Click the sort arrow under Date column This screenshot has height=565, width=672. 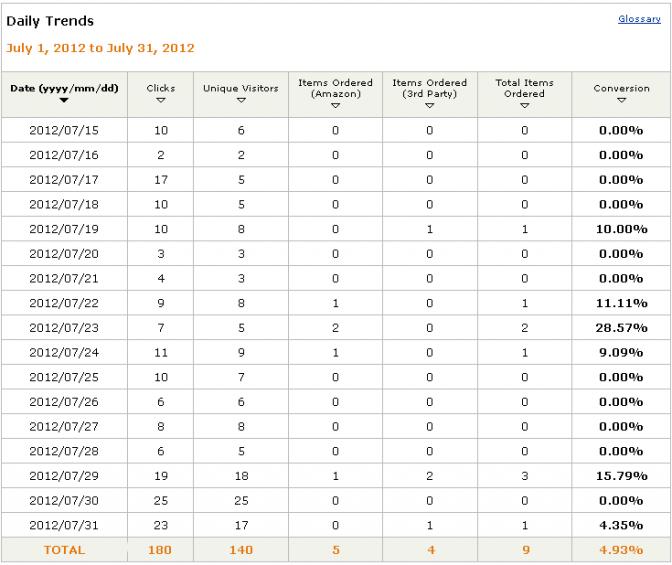[x=64, y=100]
